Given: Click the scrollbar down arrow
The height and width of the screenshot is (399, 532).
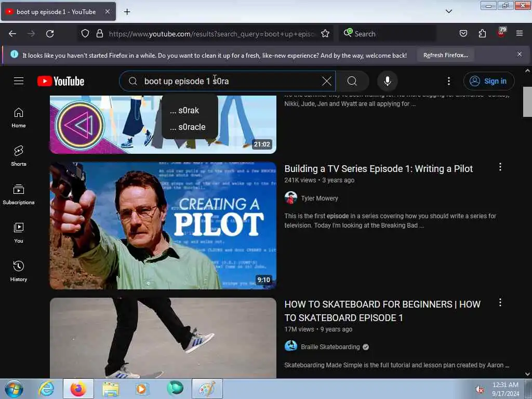Looking at the screenshot, I should [x=527, y=374].
